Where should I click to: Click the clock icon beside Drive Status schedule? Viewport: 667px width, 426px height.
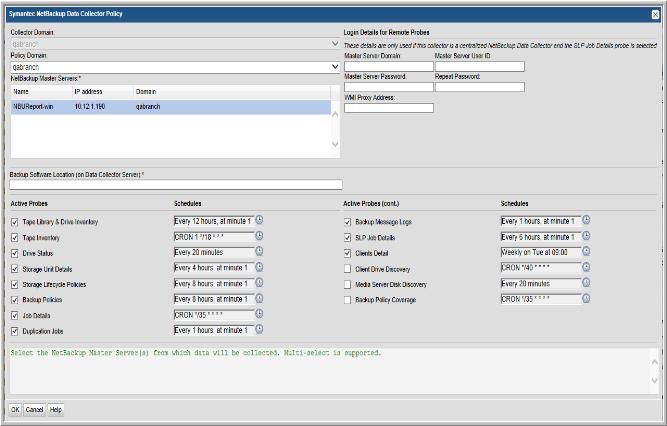coord(260,252)
